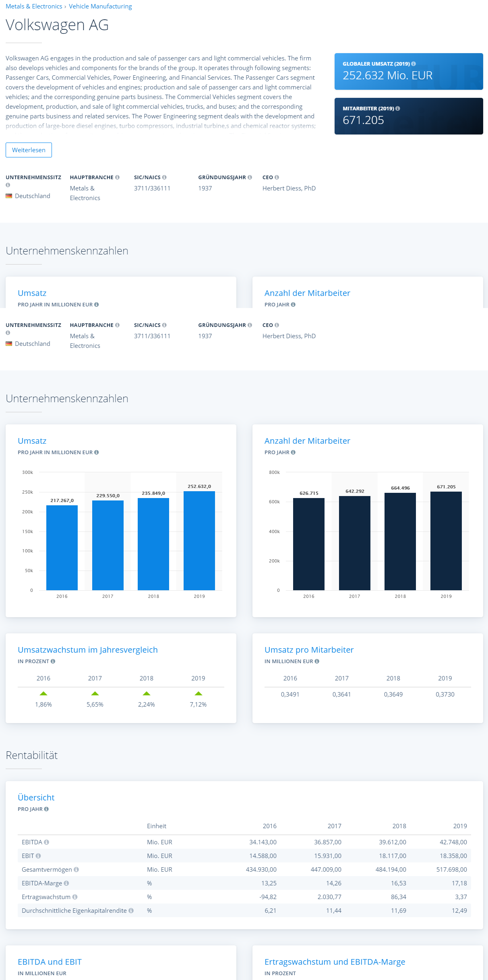The width and height of the screenshot is (488, 980).
Task: Open the Vehicle Manufacturing breadcrumb link
Action: coord(100,6)
